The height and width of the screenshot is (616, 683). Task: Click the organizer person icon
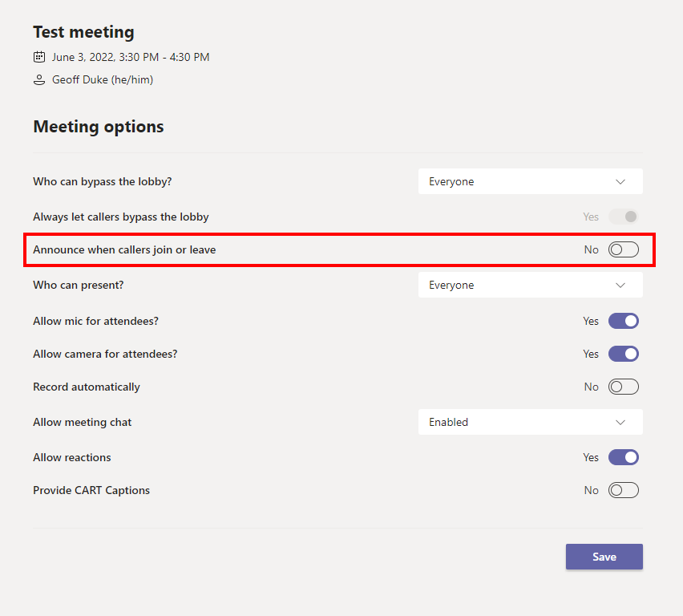pos(39,79)
